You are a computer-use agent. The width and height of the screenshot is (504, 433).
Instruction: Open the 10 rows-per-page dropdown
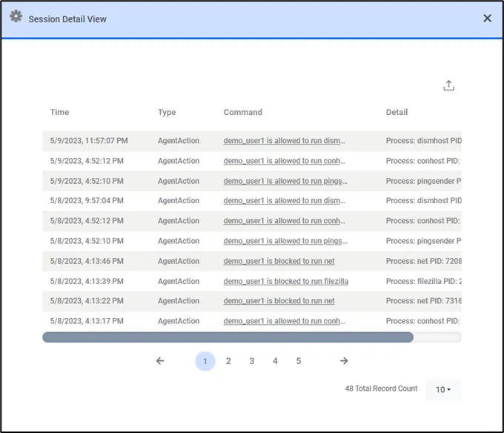[443, 389]
